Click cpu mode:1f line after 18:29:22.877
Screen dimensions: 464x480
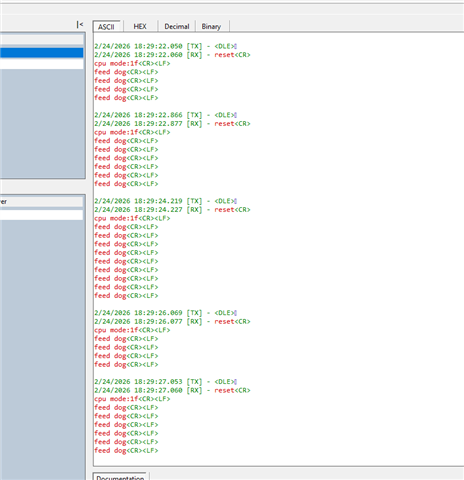point(132,132)
